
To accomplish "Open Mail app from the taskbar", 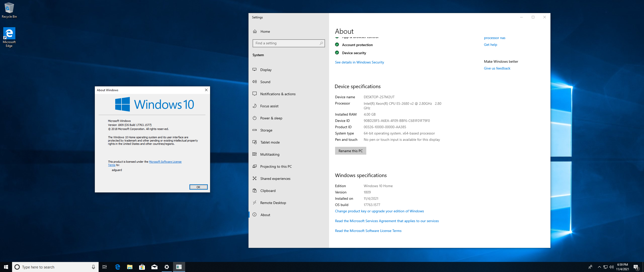I will (154, 267).
